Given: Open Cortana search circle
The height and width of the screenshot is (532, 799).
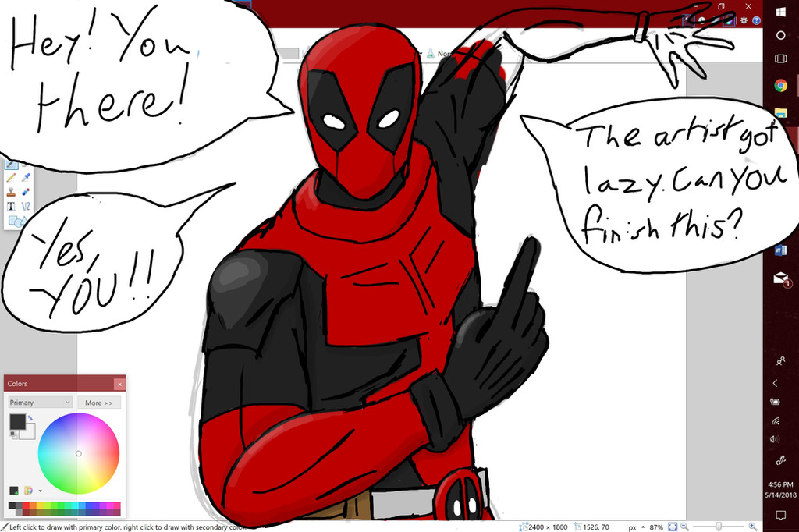Looking at the screenshot, I should 780,35.
